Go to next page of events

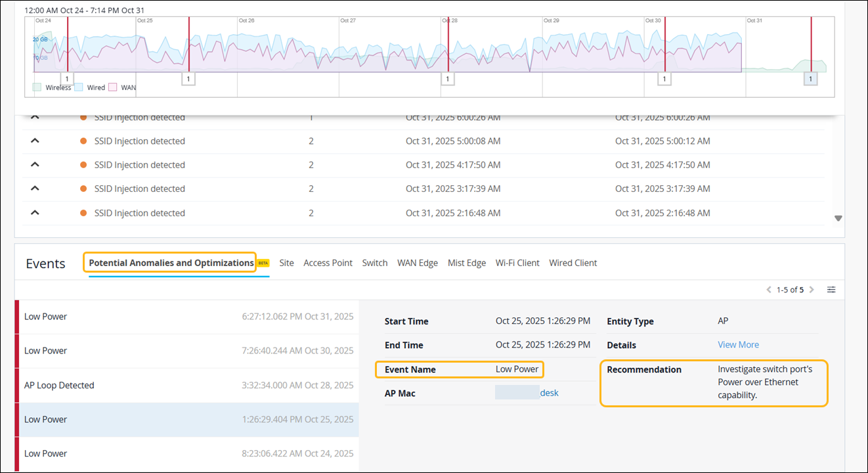tap(812, 290)
